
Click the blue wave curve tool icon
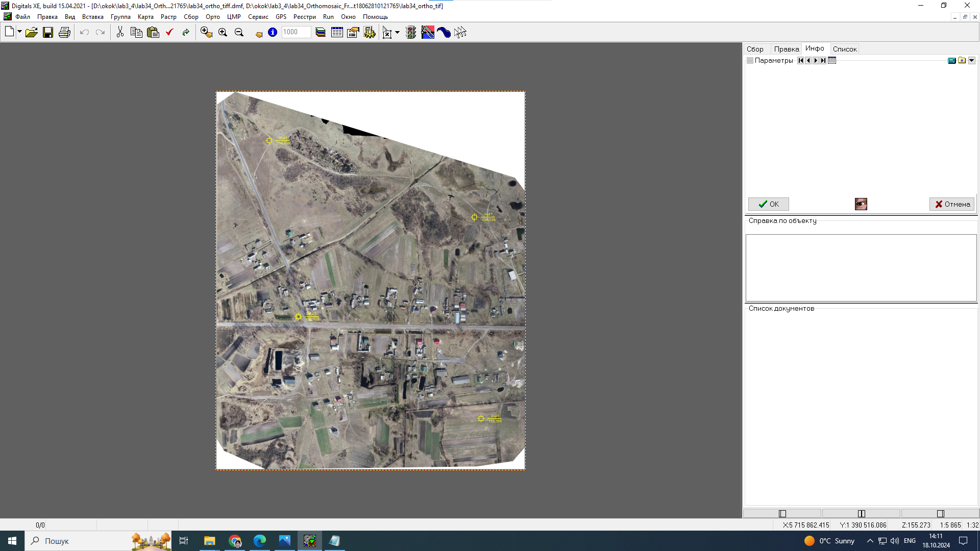tap(444, 33)
